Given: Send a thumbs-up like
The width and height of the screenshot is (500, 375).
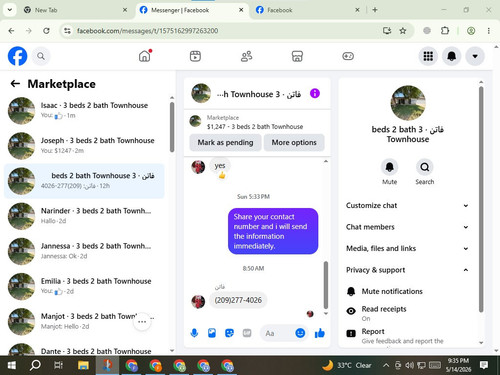Looking at the screenshot, I should click(x=320, y=333).
